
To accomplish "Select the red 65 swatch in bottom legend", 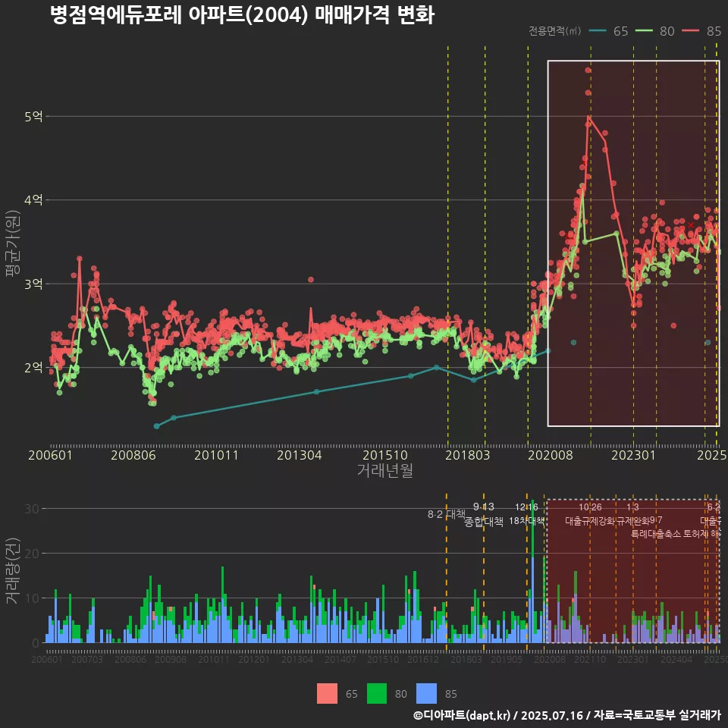I will tap(327, 693).
